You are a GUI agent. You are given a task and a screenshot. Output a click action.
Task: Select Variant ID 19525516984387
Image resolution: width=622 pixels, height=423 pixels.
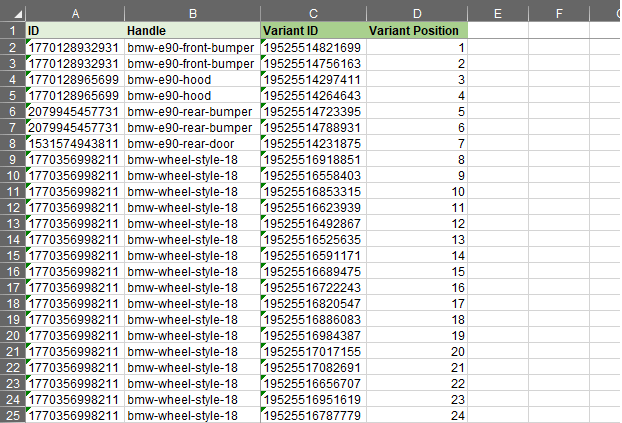pyautogui.click(x=313, y=335)
